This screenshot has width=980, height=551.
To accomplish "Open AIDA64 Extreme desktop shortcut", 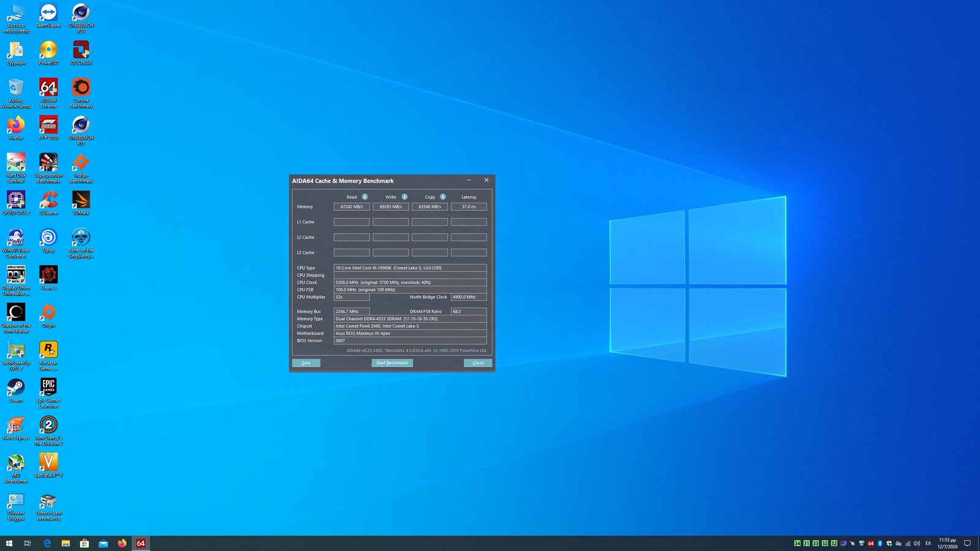I will (x=48, y=93).
